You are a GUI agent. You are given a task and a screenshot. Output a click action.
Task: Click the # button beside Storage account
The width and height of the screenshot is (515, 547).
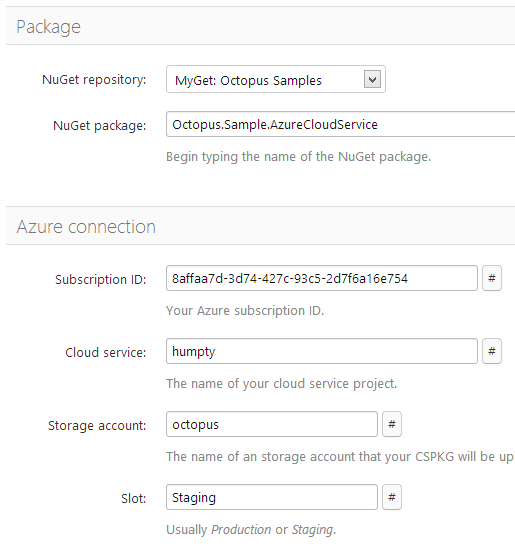point(392,424)
